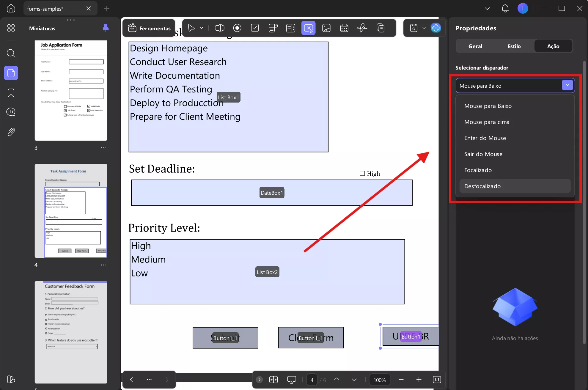Click the DateBox1 date field
The height and width of the screenshot is (390, 588).
click(272, 193)
